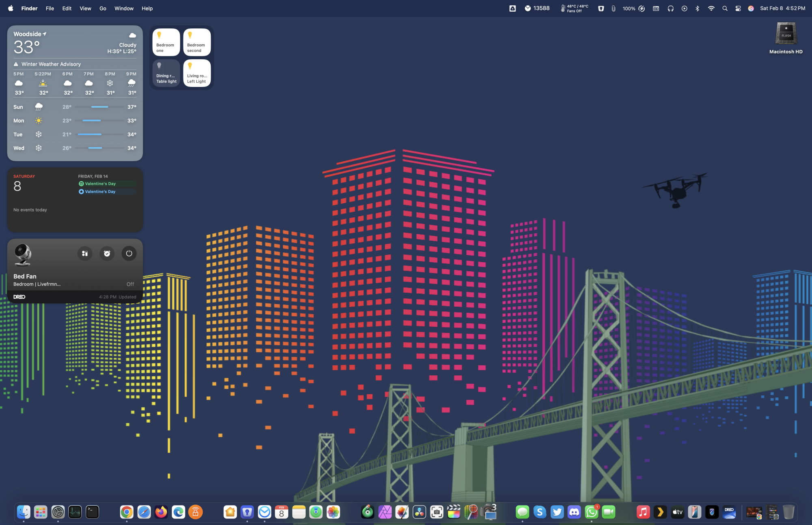Image resolution: width=812 pixels, height=525 pixels.
Task: Toggle the Bedroom one light
Action: 166,41
